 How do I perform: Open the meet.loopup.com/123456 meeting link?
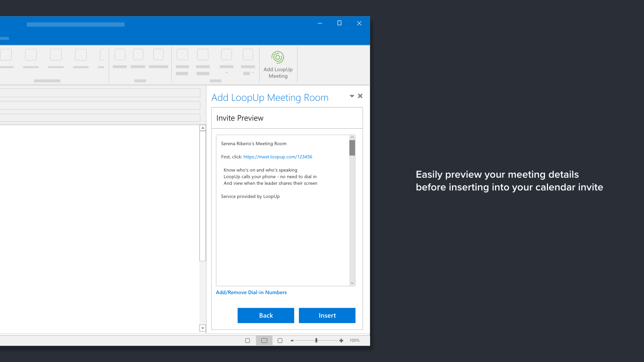pos(278,157)
